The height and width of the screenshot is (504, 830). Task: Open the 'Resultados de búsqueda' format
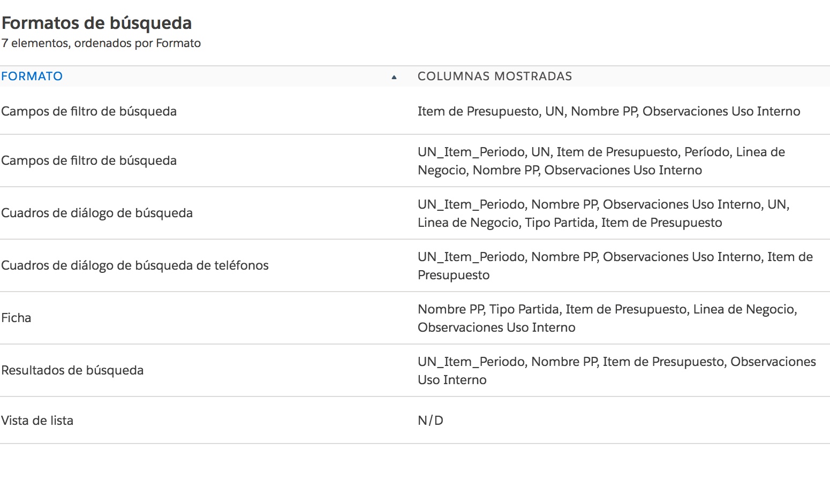point(72,370)
